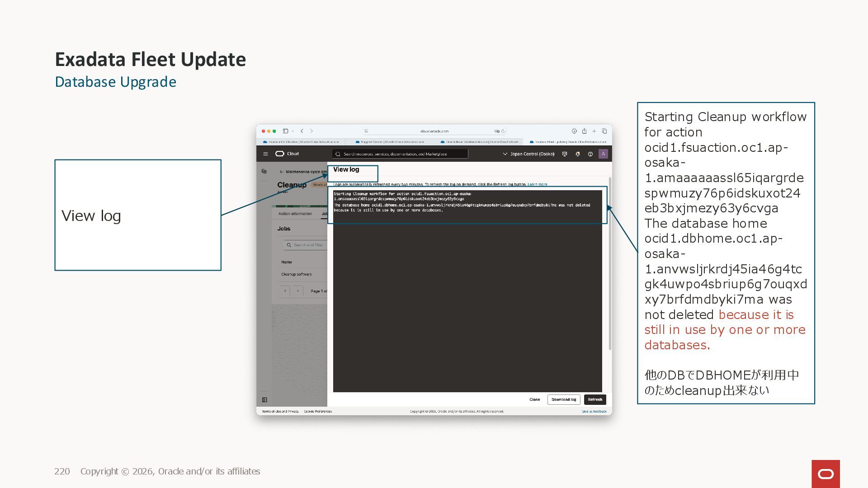This screenshot has height=488, width=868.
Task: Go back with the browser back arrow
Action: 302,131
